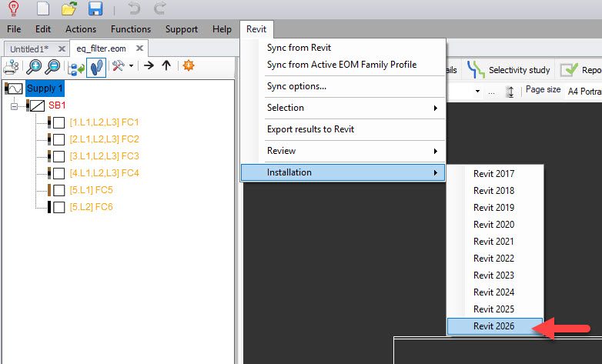
Task: Select Revit 2020 installation
Action: (x=495, y=225)
